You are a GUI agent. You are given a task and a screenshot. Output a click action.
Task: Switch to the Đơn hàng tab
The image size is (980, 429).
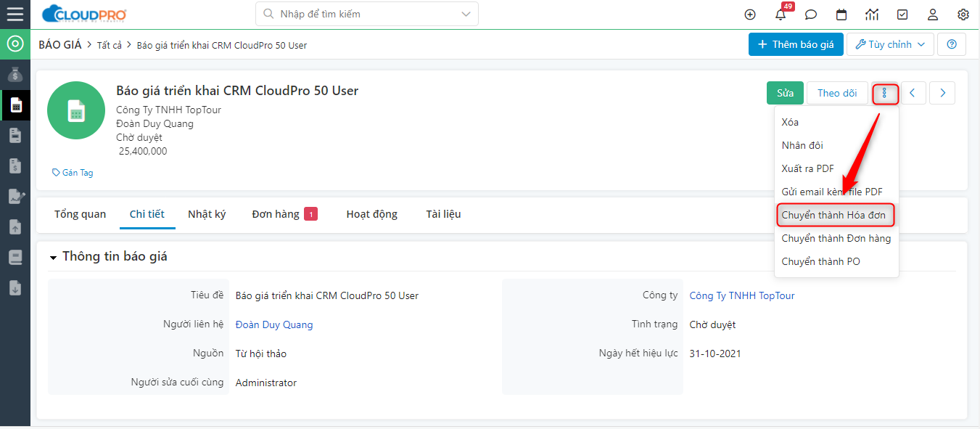tap(284, 214)
